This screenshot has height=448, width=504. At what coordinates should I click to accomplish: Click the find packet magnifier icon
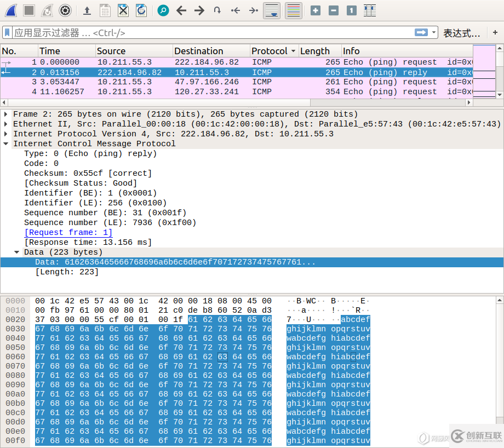pyautogui.click(x=163, y=10)
